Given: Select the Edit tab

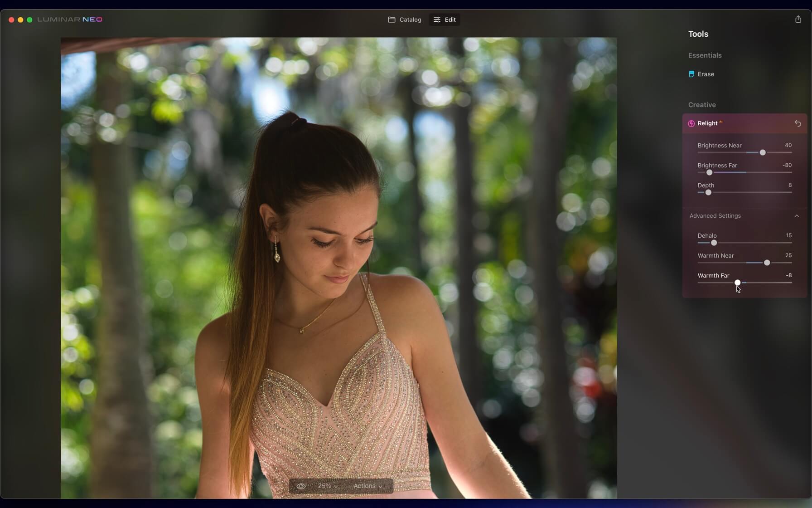Looking at the screenshot, I should point(445,20).
